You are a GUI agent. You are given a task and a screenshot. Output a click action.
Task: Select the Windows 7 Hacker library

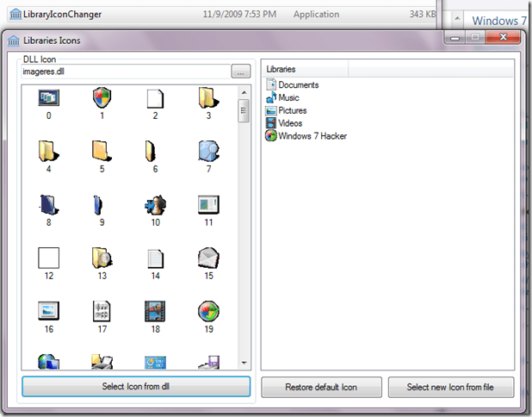click(306, 136)
